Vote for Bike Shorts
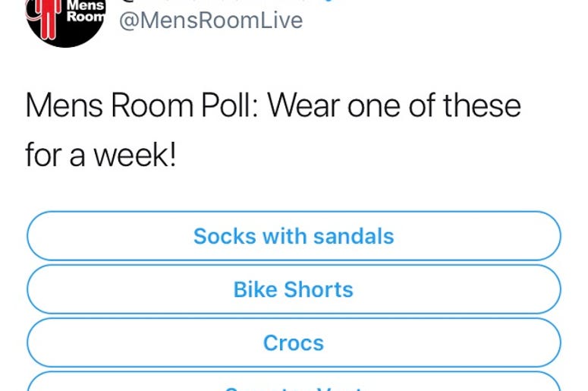This screenshot has height=391, width=588. tap(294, 289)
